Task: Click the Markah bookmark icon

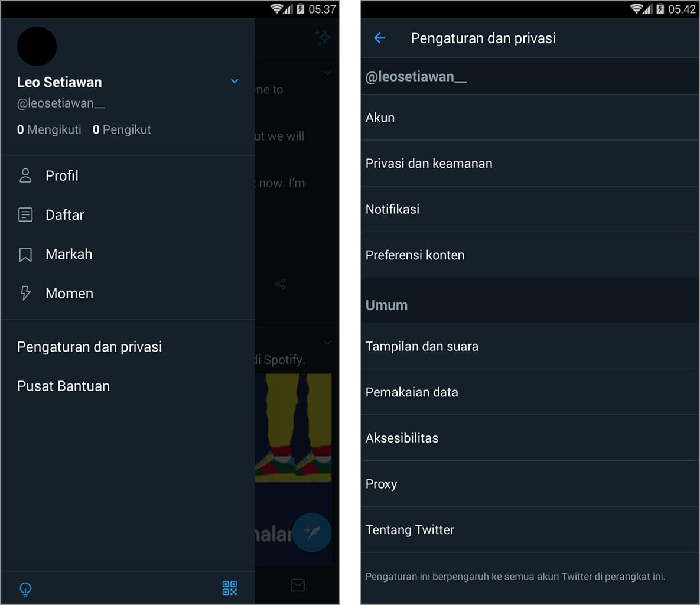Action: click(x=25, y=255)
